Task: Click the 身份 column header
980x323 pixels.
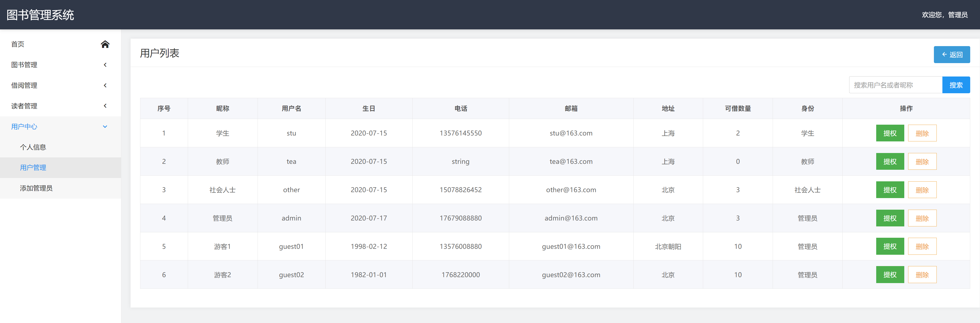Action: click(x=807, y=108)
